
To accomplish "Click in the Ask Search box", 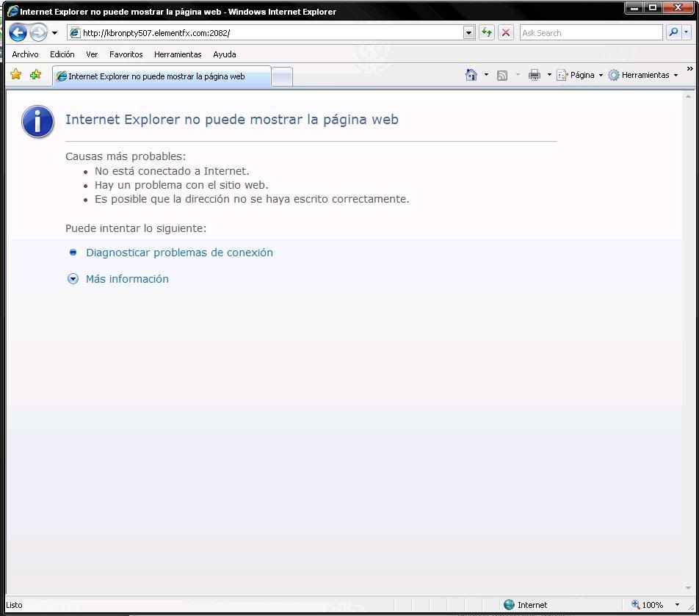I will tap(590, 32).
